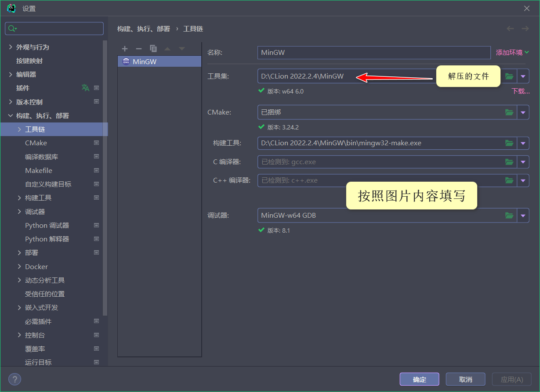540x392 pixels.
Task: Click project-level icon next to CMake
Action: [x=97, y=143]
